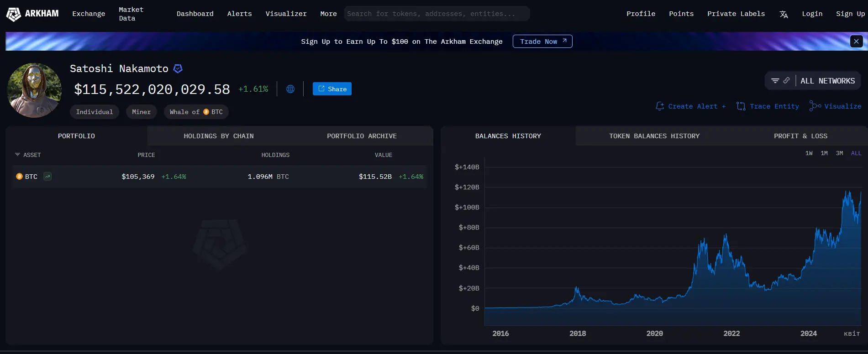Open the filter icon in networks selector
Image resolution: width=868 pixels, height=354 pixels.
[775, 81]
